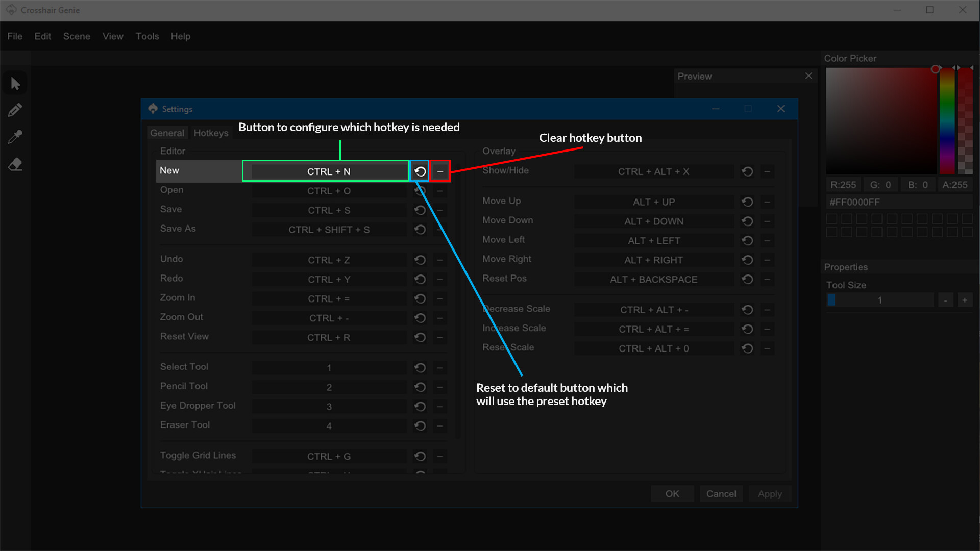980x551 pixels.
Task: Click the OK button in Settings
Action: click(672, 494)
